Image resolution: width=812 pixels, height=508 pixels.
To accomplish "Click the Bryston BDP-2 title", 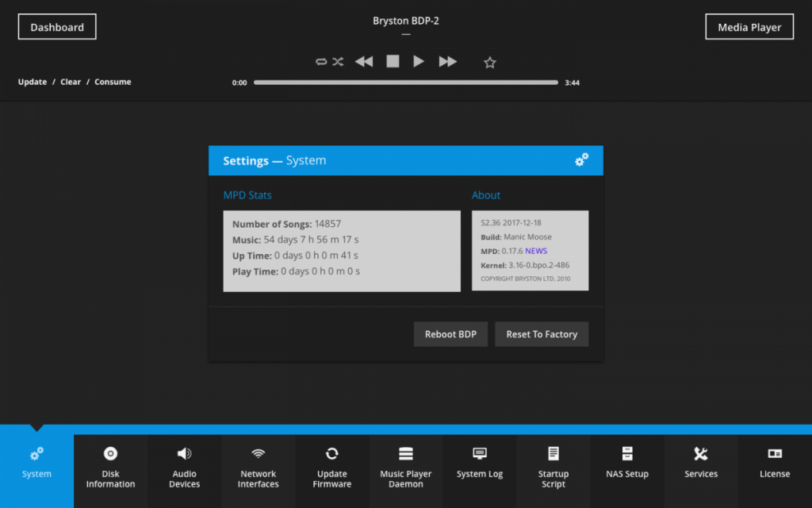I will click(x=406, y=21).
